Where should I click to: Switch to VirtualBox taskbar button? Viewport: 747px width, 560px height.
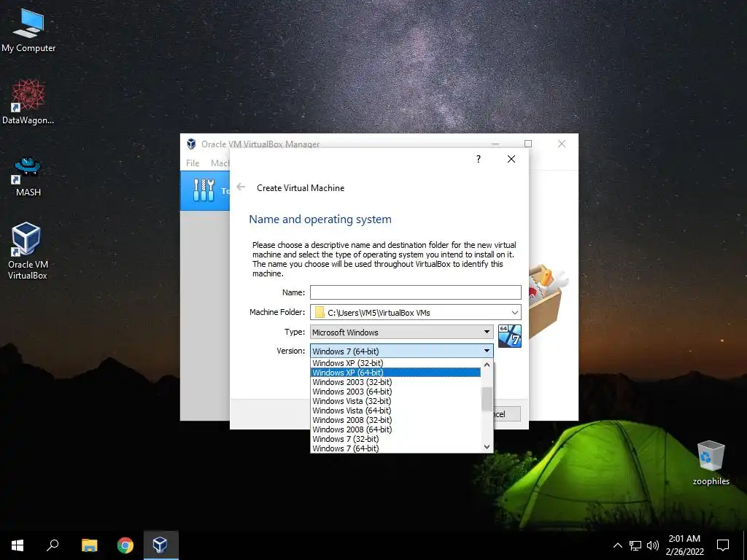(160, 545)
